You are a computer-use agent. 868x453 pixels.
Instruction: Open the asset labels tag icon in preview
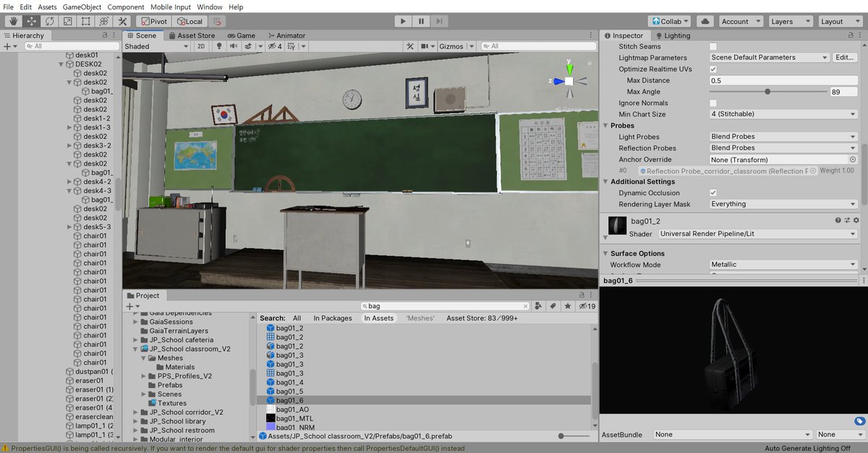tap(859, 420)
